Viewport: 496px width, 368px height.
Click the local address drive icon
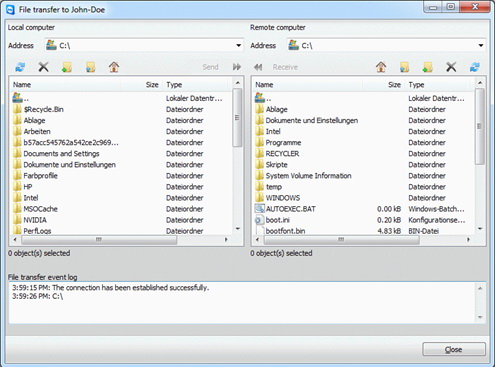pyautogui.click(x=51, y=45)
